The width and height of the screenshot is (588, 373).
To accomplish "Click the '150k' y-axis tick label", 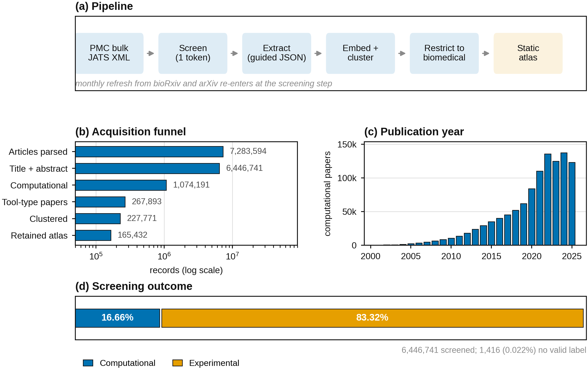I will pos(347,144).
